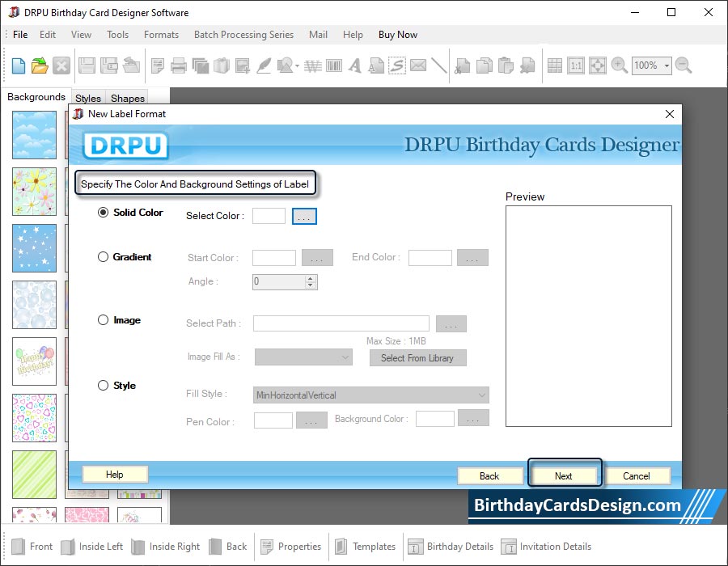Screen dimensions: 728x566
Task: Open the Tools menu
Action: point(117,35)
